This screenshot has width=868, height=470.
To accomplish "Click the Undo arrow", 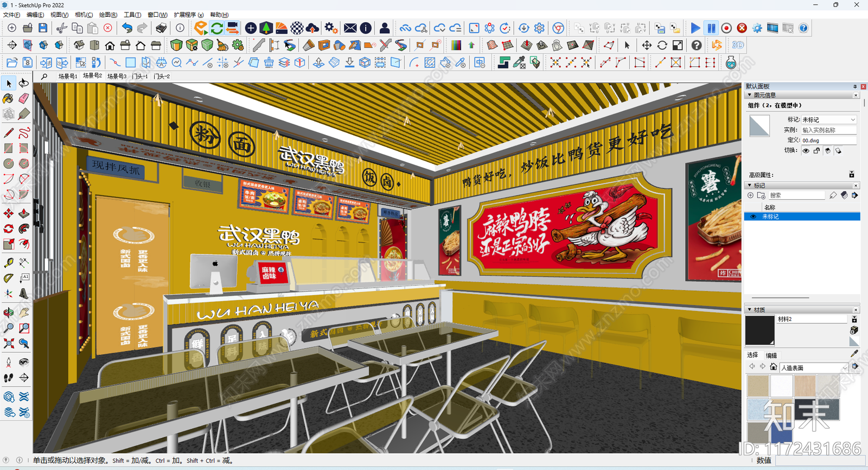I will [x=127, y=28].
